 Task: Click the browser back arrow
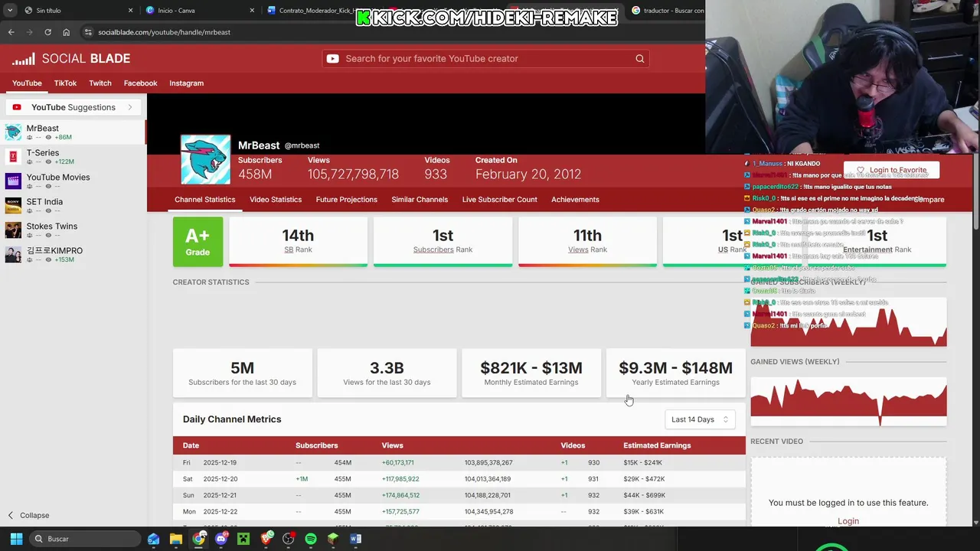coord(11,32)
